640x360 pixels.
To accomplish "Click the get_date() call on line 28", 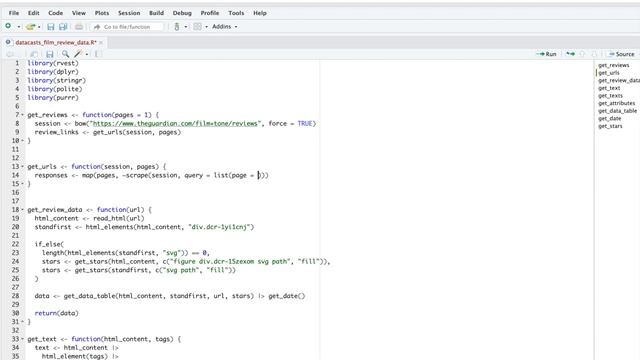I will point(287,296).
